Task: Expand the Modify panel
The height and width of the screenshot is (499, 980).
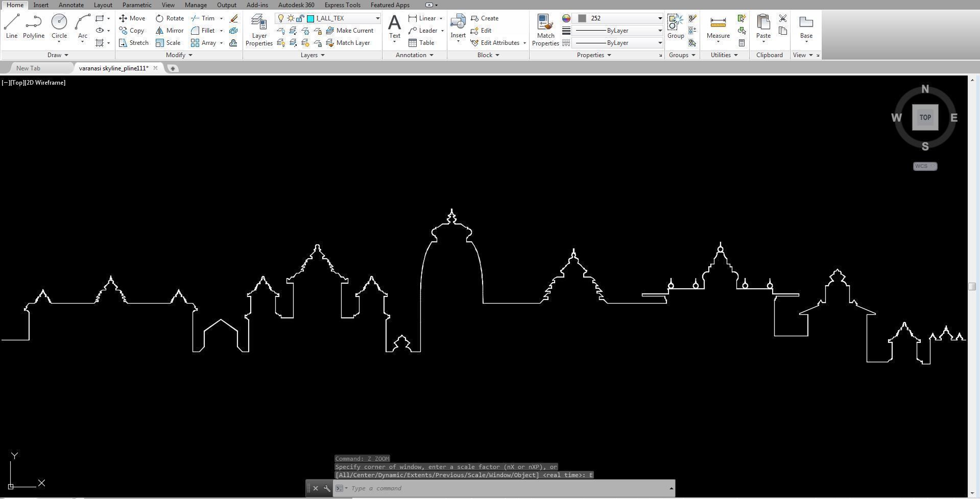Action: click(x=179, y=55)
